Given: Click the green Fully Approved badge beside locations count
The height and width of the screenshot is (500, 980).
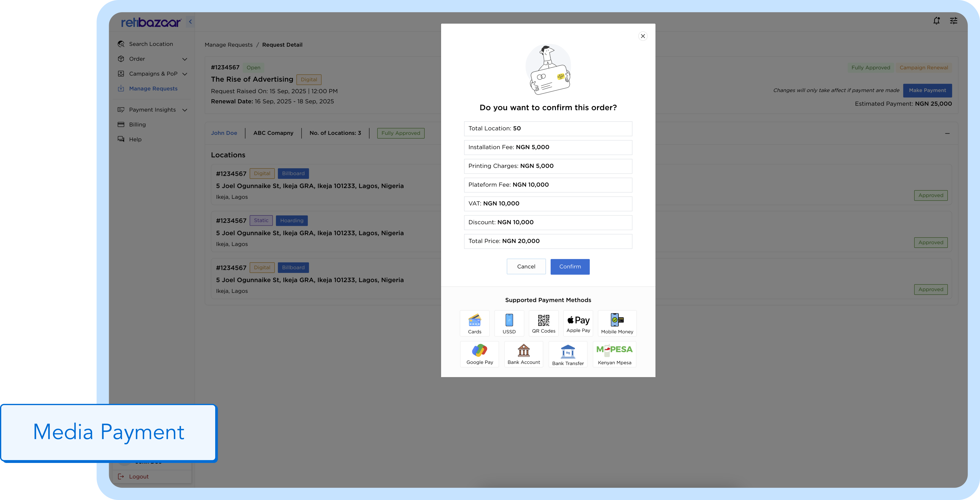Looking at the screenshot, I should (401, 133).
